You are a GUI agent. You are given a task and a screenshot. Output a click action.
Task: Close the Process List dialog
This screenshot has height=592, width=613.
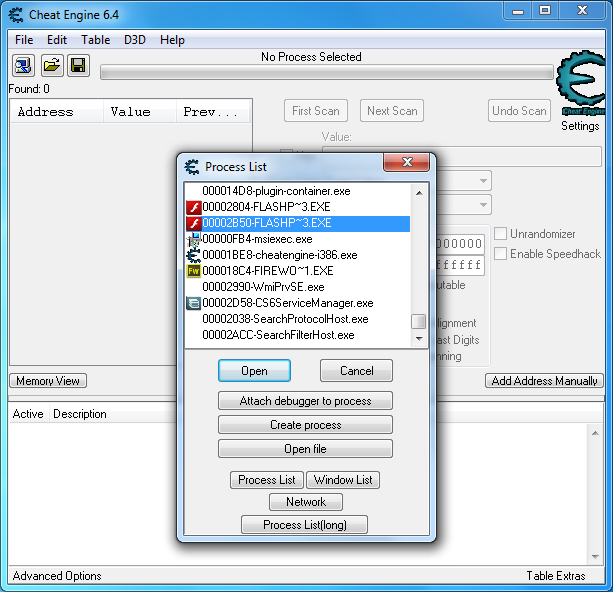click(407, 162)
